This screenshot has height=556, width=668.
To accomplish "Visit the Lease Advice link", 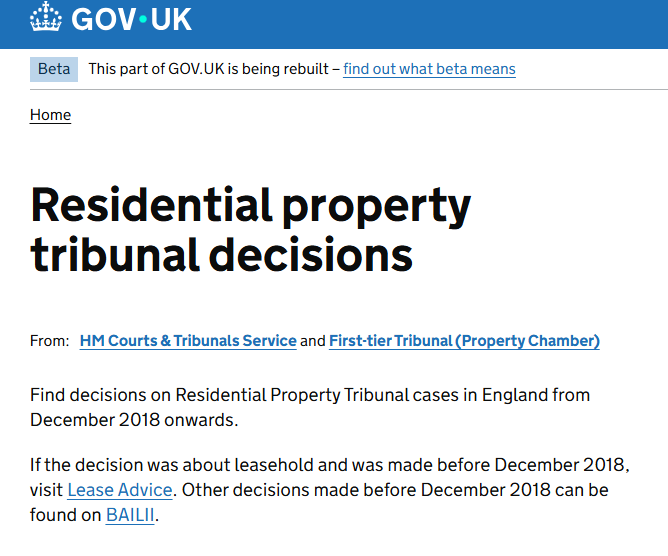I will [x=120, y=490].
